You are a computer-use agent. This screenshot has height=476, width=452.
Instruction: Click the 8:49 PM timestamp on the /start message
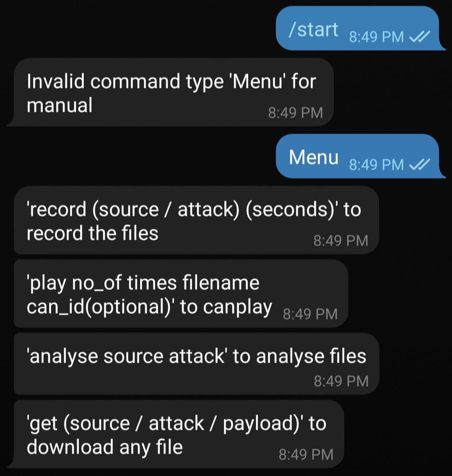click(x=377, y=37)
